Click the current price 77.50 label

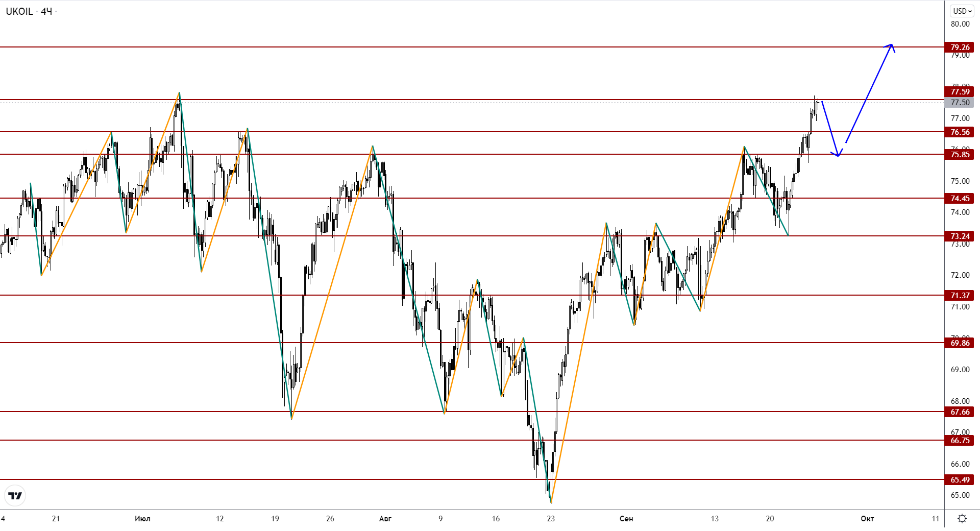point(960,103)
